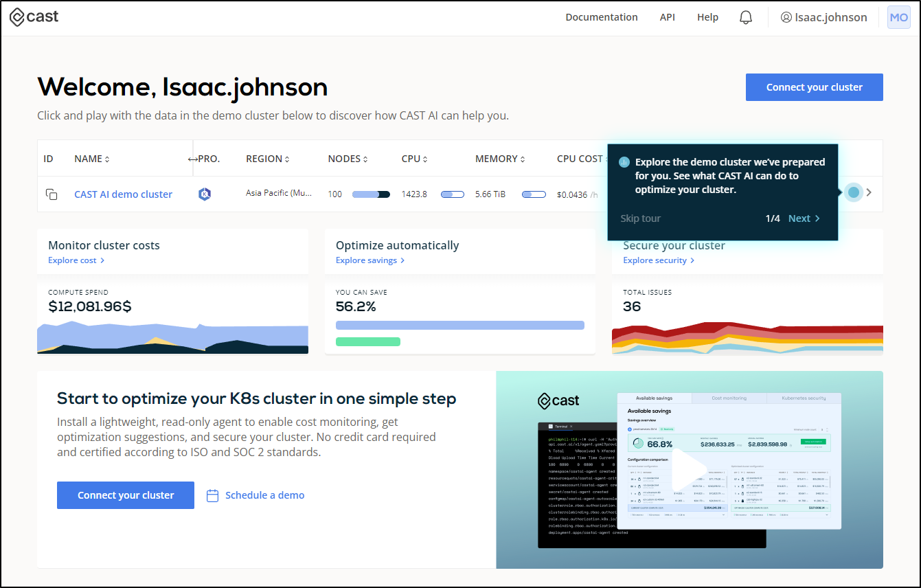Click the pulsing tour hotspot dot
Screen dimensions: 921x588
coord(853,192)
